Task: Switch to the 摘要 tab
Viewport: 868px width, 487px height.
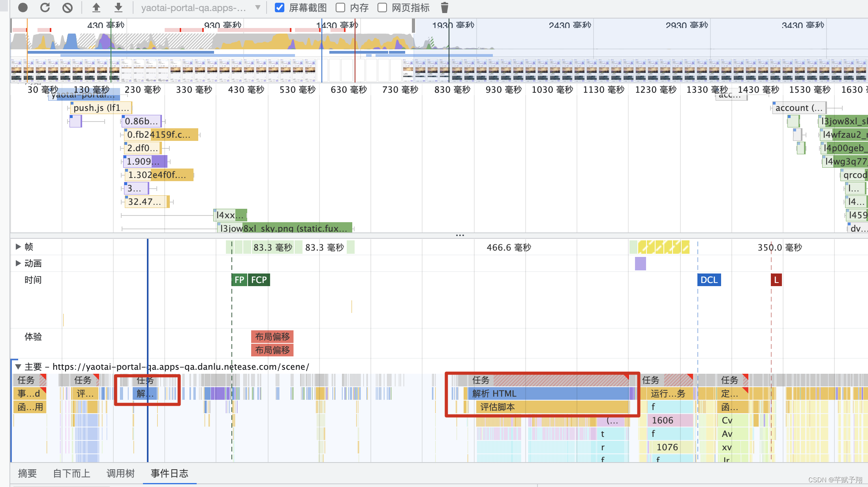Action: pos(27,474)
